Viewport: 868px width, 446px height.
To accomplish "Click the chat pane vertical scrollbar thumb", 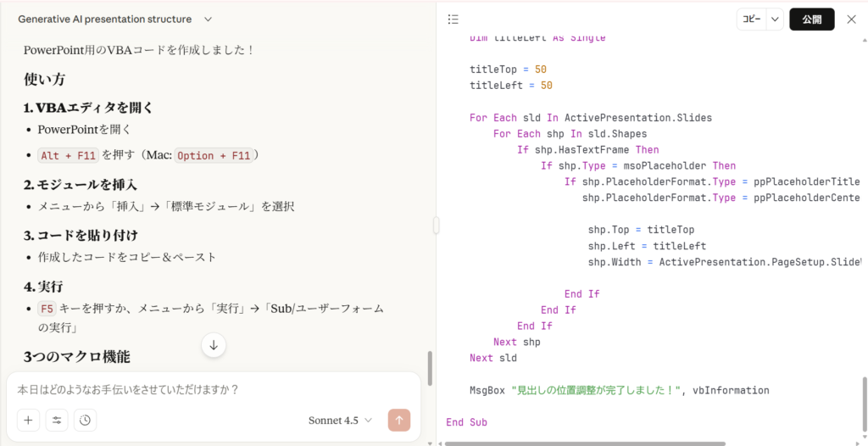I will (430, 368).
